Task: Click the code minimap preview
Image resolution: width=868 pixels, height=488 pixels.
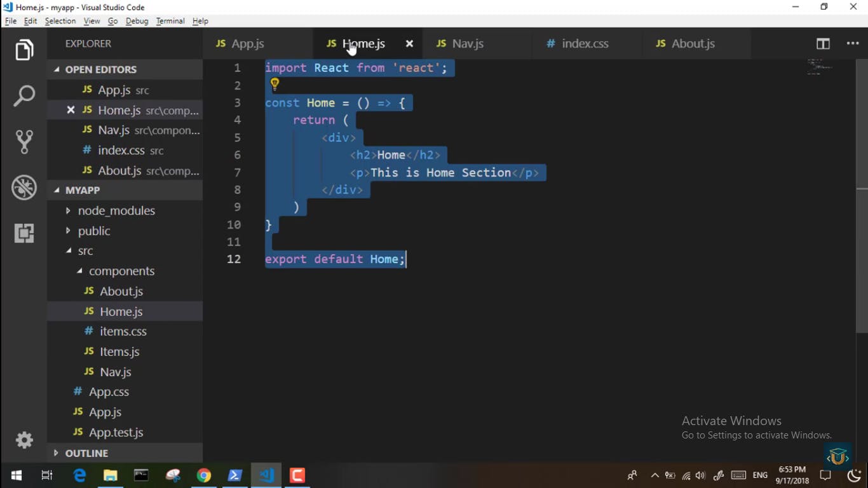Action: pos(820,67)
